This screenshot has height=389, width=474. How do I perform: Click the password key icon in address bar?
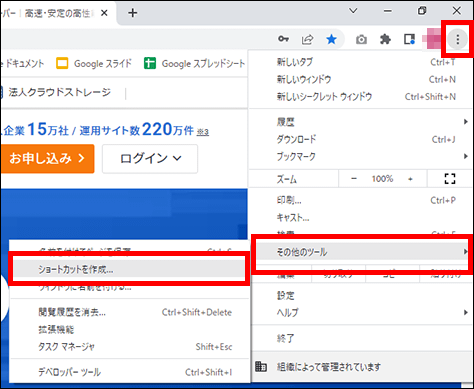pyautogui.click(x=283, y=39)
